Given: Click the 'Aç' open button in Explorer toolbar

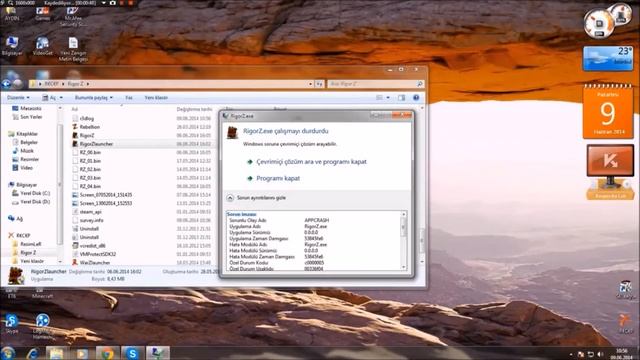Looking at the screenshot, I should coord(49,98).
